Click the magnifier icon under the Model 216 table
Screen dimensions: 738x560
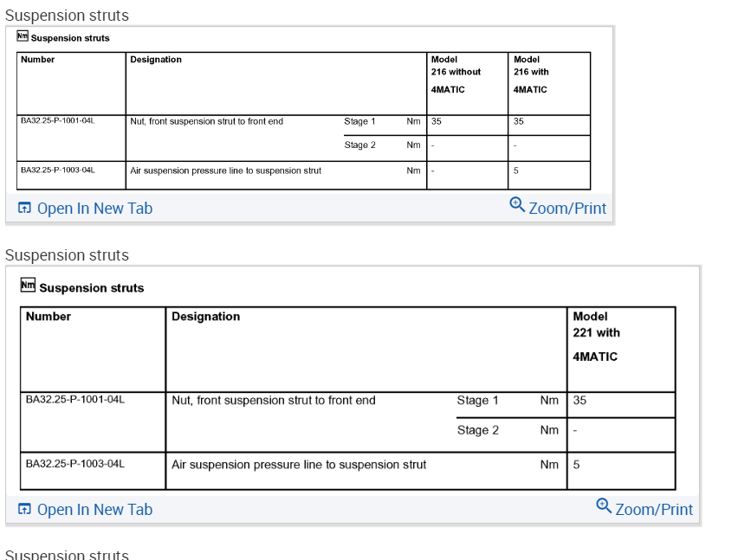pos(517,204)
